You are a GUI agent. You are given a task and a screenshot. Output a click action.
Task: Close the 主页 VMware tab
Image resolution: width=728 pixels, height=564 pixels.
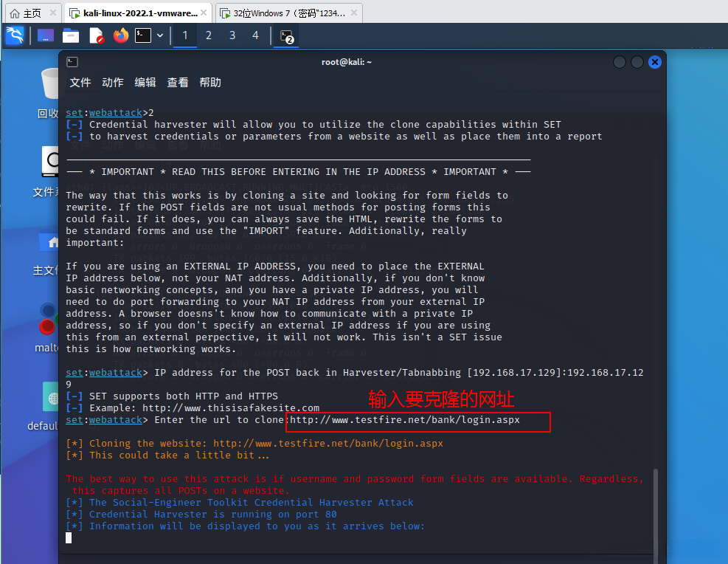pyautogui.click(x=53, y=13)
